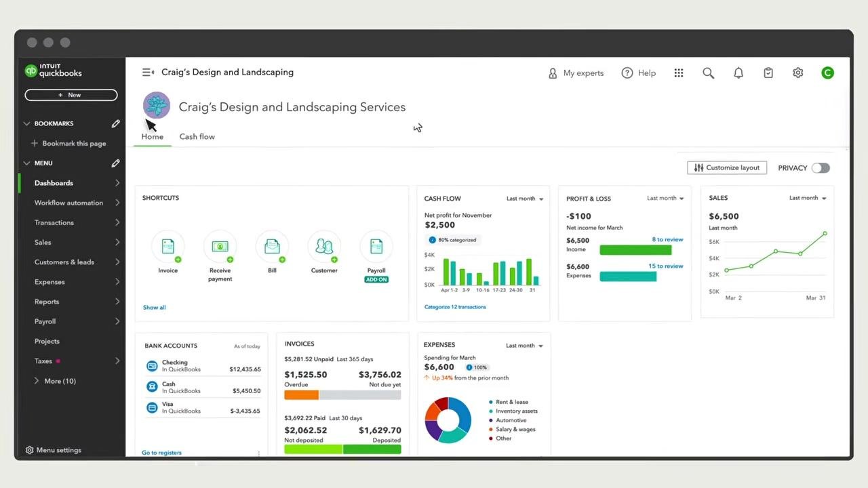Click the company logo avatar
The width and height of the screenshot is (868, 488).
click(x=157, y=106)
